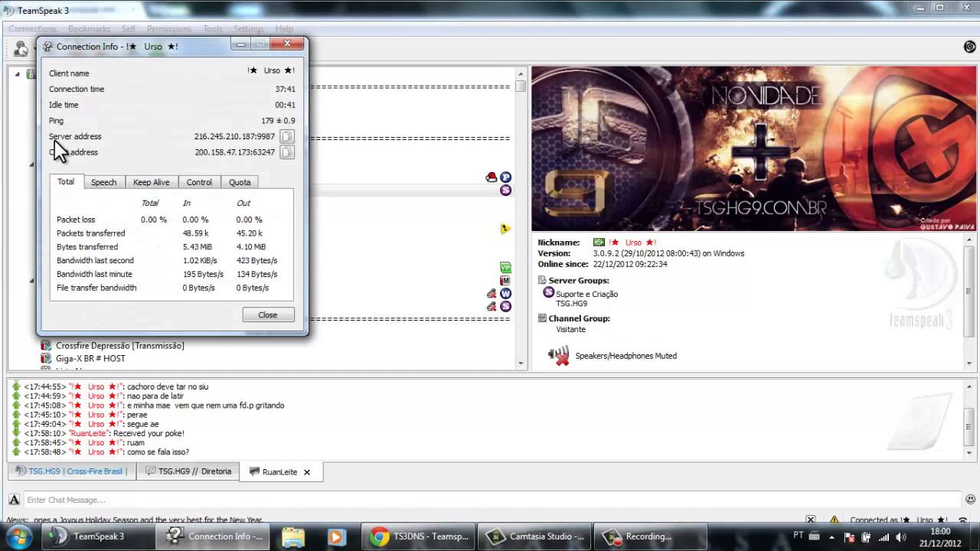Open the Keep Alive tab
This screenshot has height=551, width=980.
(x=152, y=182)
